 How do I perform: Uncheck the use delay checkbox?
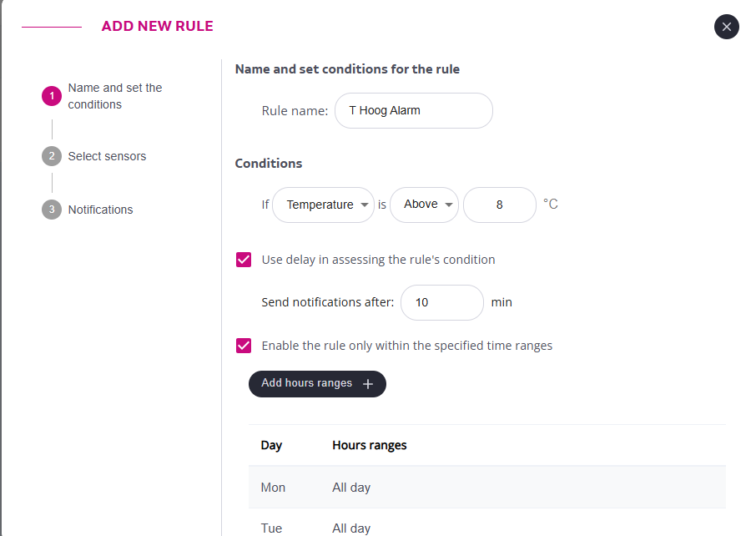point(244,260)
